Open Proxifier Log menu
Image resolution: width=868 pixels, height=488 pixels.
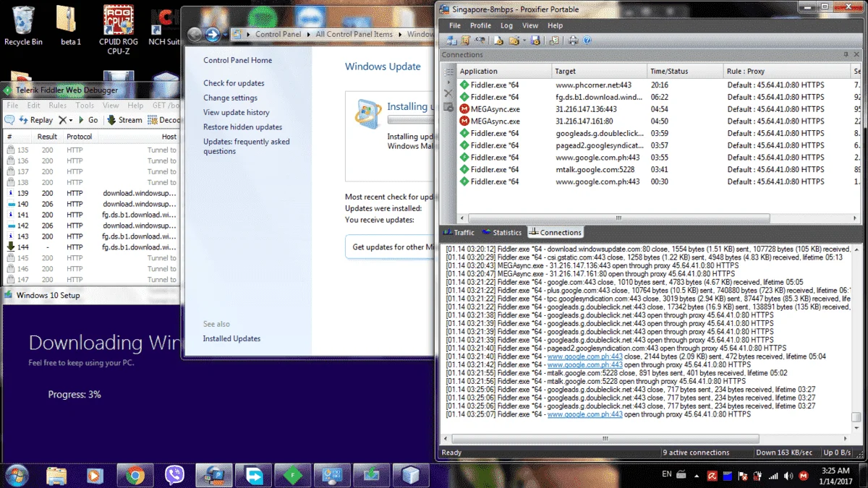[x=507, y=25]
